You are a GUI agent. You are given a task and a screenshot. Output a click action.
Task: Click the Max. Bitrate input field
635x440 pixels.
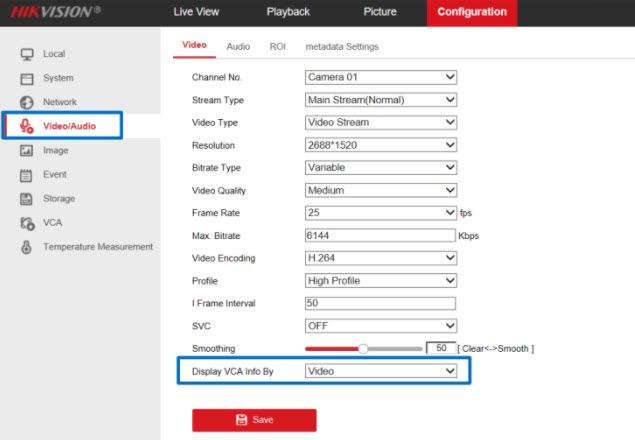(380, 236)
